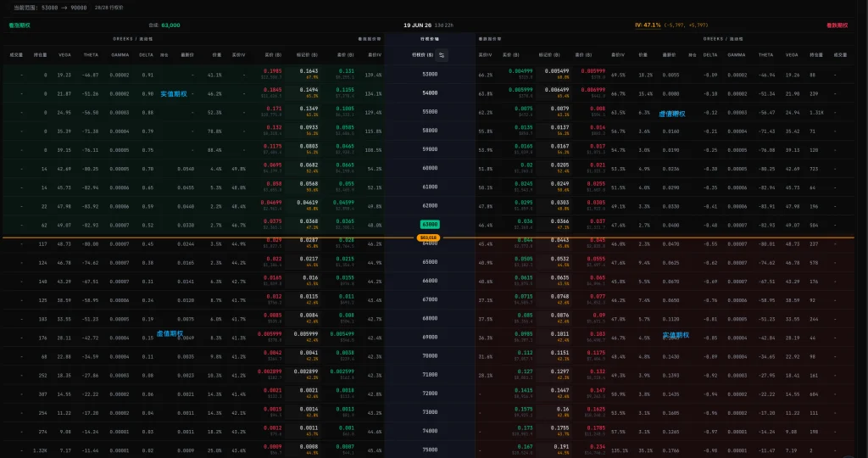Click the 28/28 strikes count label
The image size is (868, 458).
coord(109,8)
